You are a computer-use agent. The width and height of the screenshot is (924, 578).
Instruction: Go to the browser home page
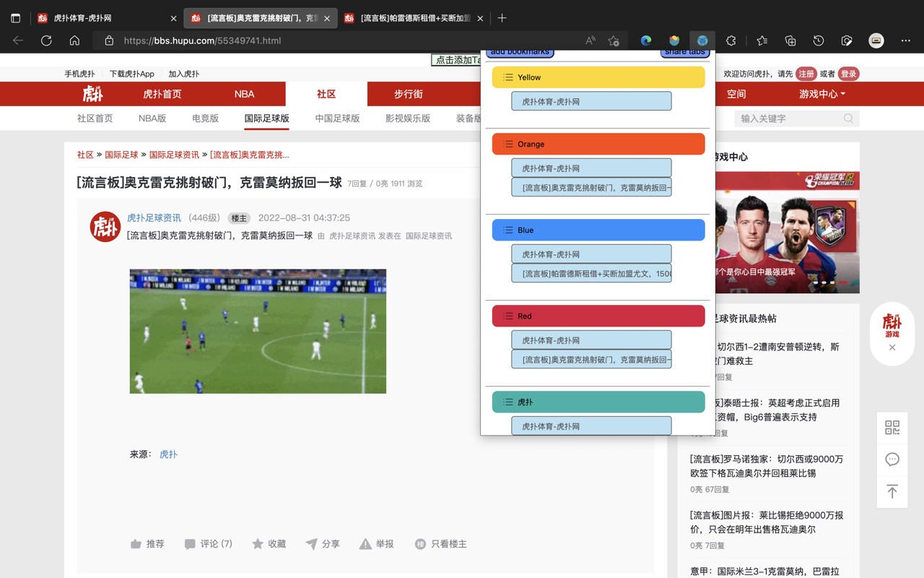(x=74, y=40)
